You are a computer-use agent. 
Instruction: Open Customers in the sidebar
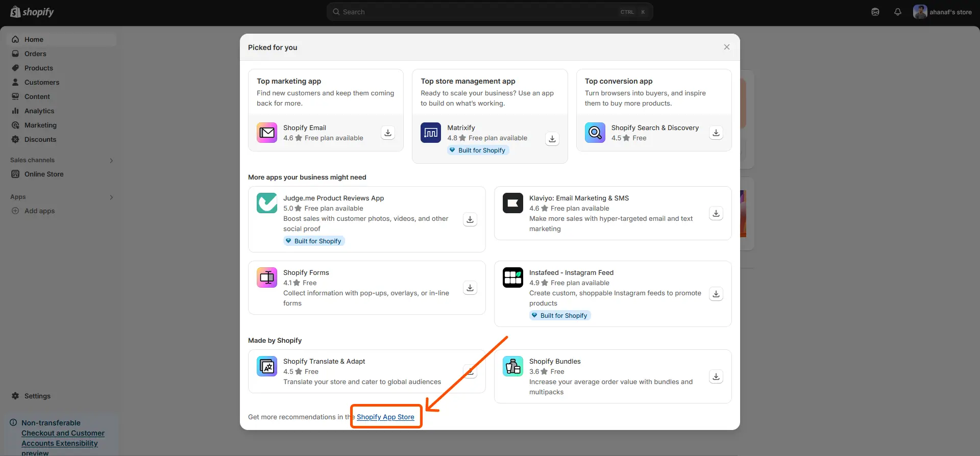(61, 82)
